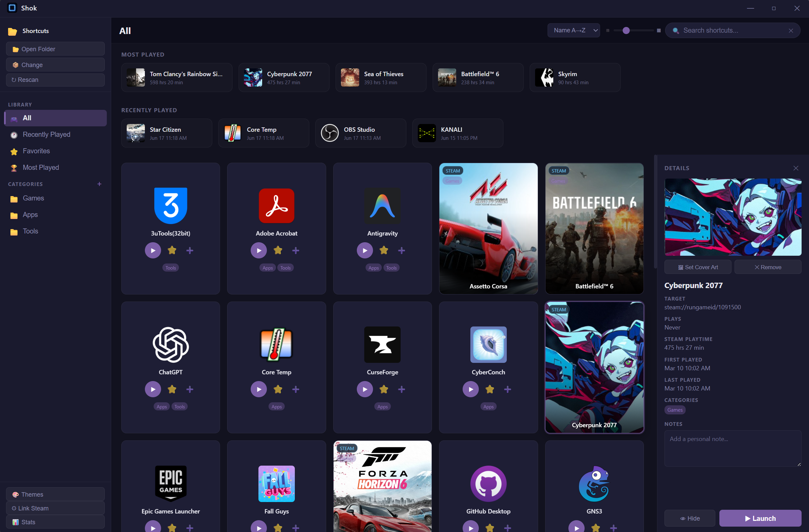
Task: Select the Assetto Corsa cover tile
Action: click(489, 228)
